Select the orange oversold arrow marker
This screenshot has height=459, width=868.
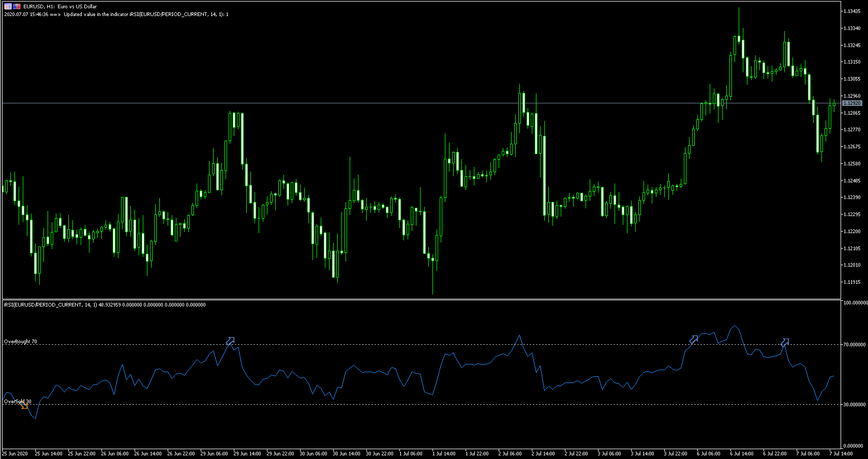click(x=24, y=406)
